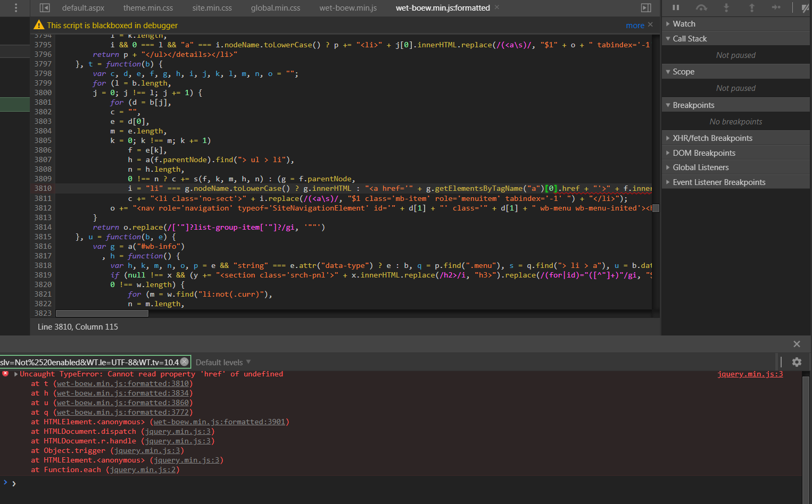
Task: Open wet-boew.min.js:formatted:3772 link
Action: (x=123, y=413)
